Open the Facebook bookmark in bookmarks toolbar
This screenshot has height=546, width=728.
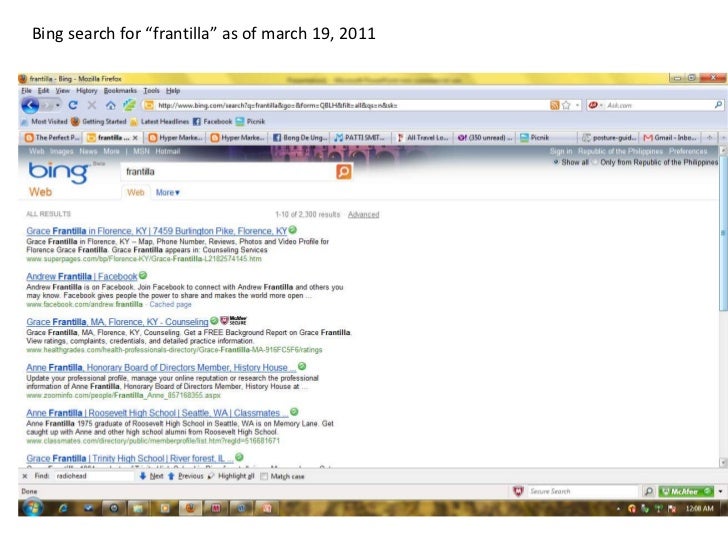click(213, 122)
